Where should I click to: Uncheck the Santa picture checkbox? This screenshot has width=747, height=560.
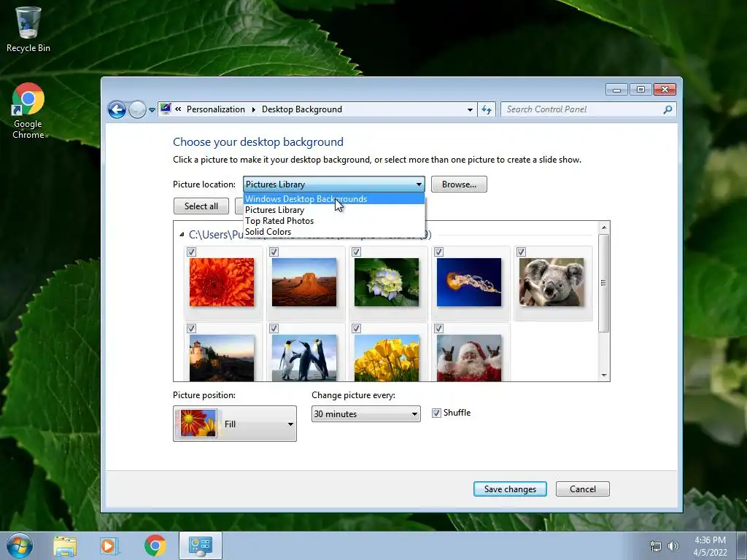pos(438,329)
